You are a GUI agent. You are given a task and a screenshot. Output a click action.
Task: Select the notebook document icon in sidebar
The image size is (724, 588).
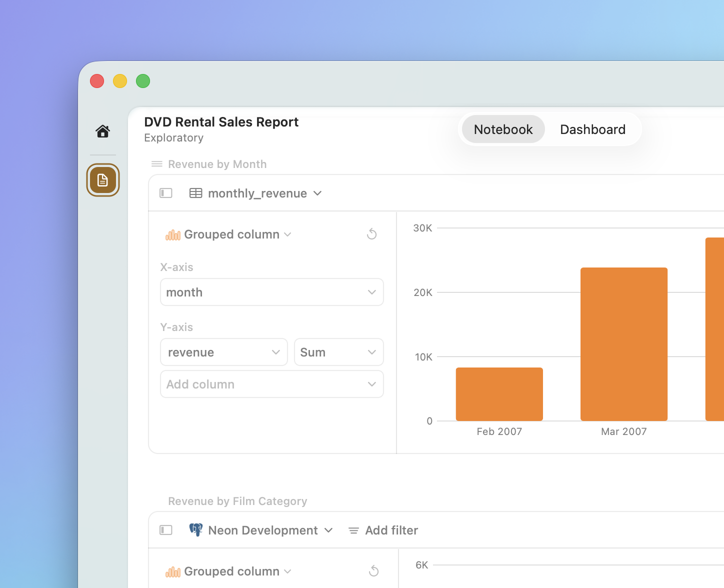[103, 180]
